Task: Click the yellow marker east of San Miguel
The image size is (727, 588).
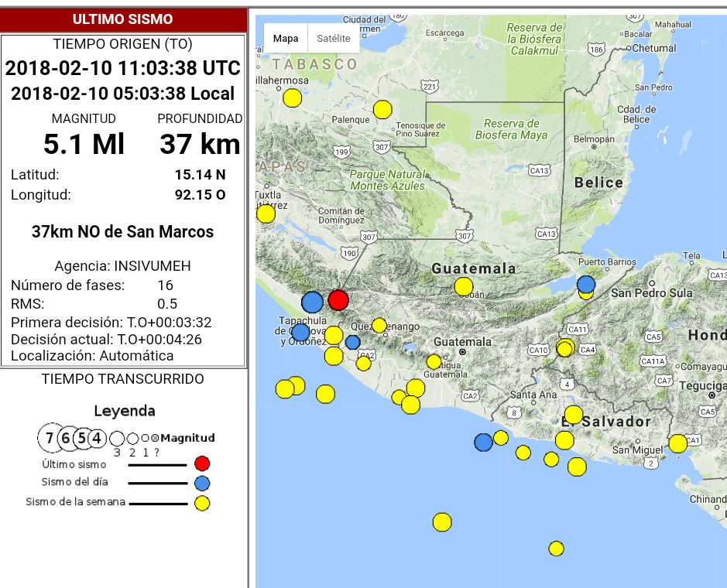Action: (x=677, y=443)
